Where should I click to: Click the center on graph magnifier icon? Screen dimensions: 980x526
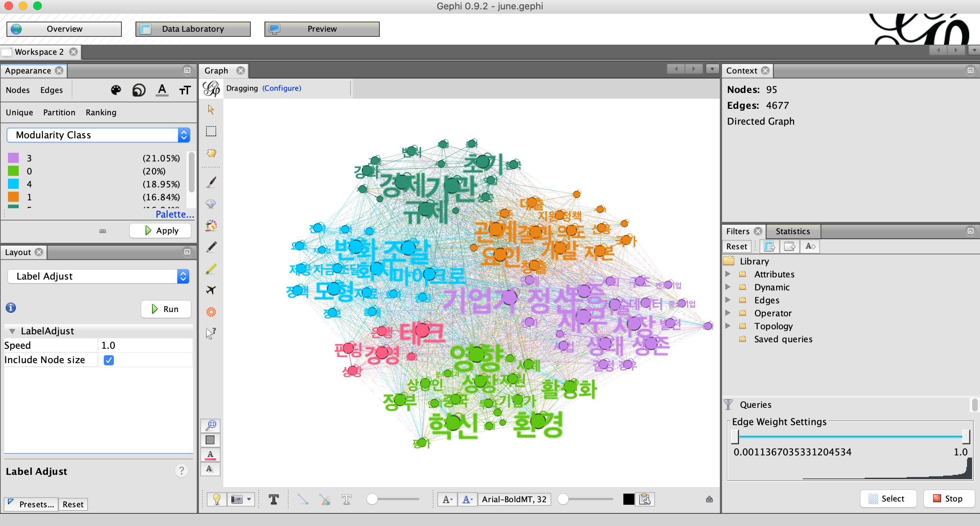point(211,425)
